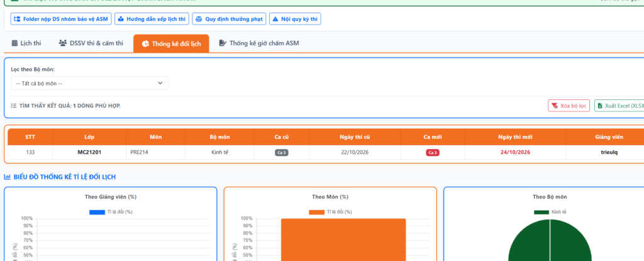Viewport: 644px width, 261px height.
Task: Click Ngày thi mới column header
Action: (515, 137)
